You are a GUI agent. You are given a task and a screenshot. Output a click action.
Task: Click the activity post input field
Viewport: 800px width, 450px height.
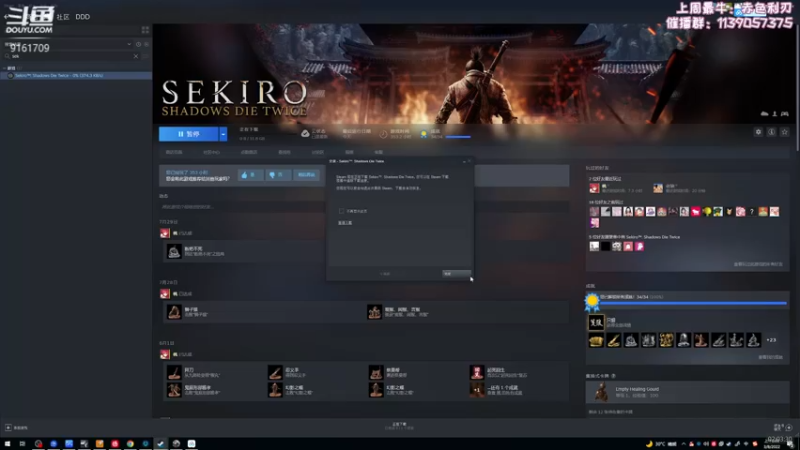[x=241, y=207]
